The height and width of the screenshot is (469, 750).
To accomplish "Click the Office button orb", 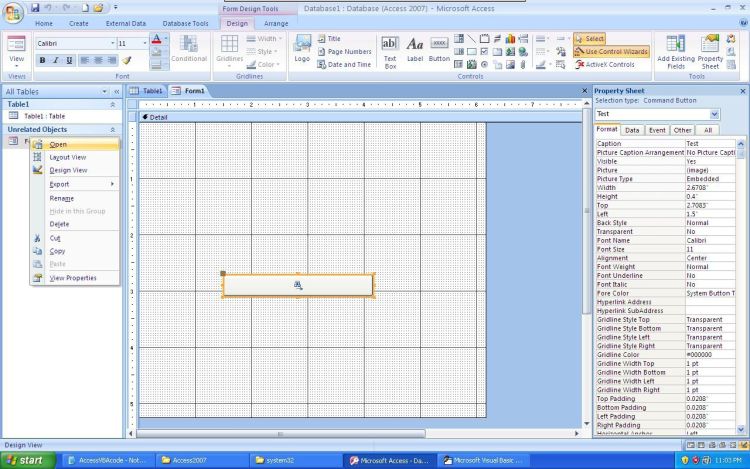I will [13, 12].
